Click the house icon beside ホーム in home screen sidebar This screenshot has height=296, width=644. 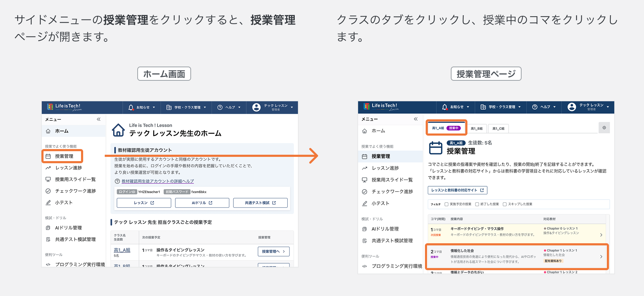[x=48, y=131]
